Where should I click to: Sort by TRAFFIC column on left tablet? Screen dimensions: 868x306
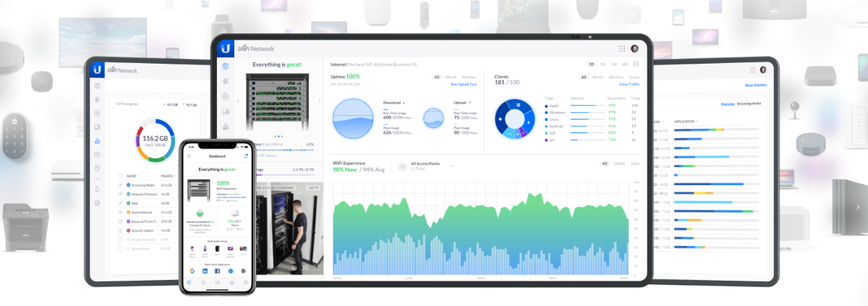(x=167, y=176)
